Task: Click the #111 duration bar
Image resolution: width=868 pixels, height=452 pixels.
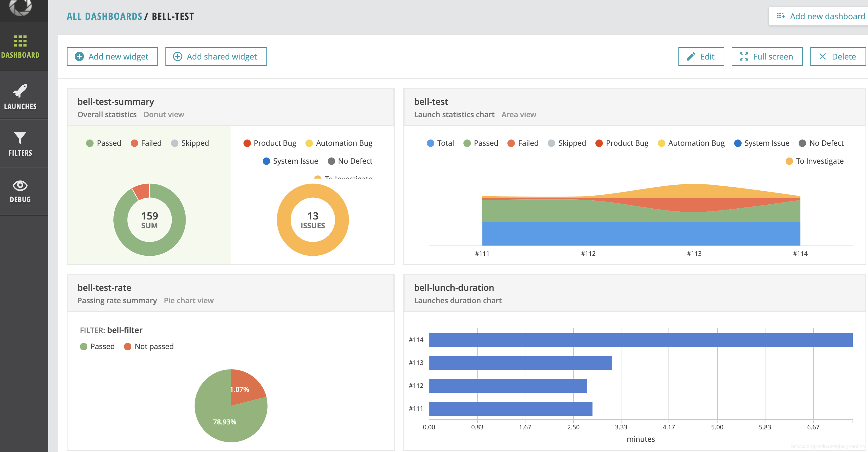Action: 511,409
